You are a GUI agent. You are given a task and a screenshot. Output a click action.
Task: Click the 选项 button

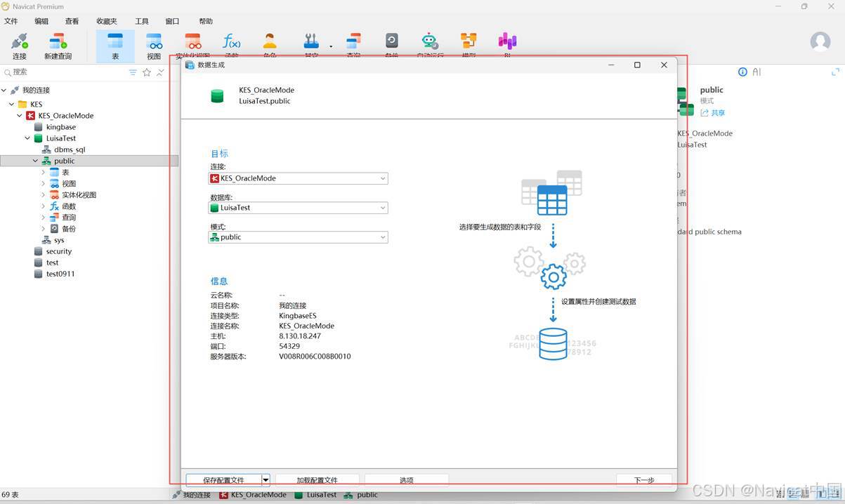tap(406, 480)
